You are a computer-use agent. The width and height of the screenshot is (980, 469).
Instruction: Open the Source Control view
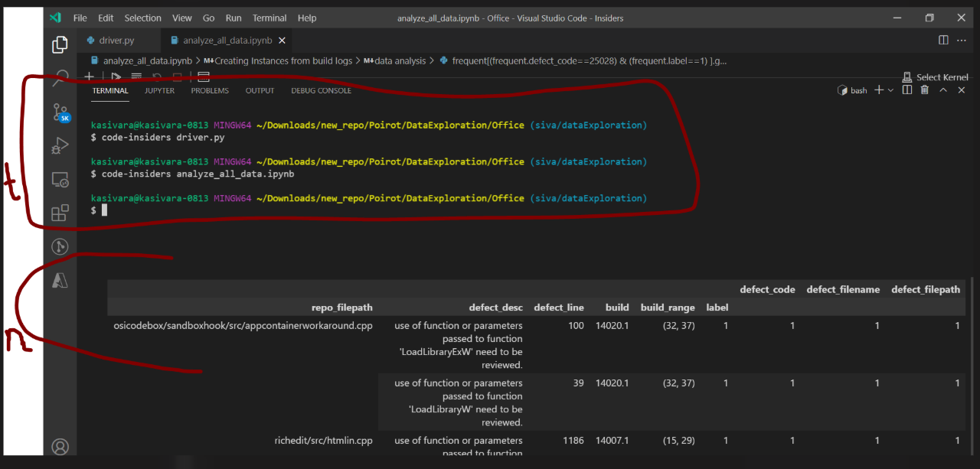pos(60,113)
